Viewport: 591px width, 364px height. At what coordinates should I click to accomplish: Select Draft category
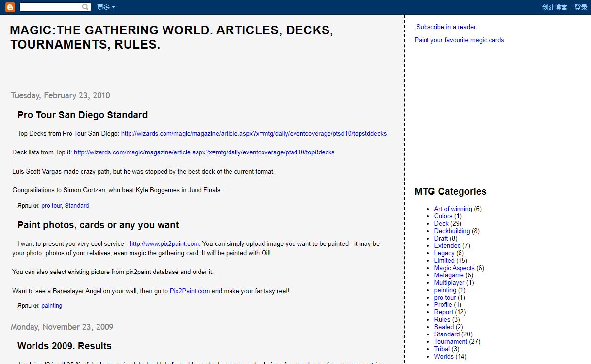441,239
